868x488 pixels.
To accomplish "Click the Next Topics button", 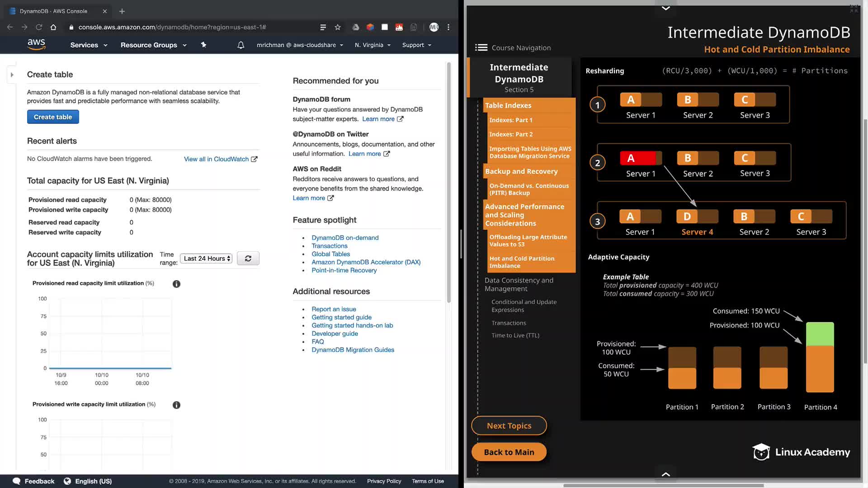I will coord(509,426).
